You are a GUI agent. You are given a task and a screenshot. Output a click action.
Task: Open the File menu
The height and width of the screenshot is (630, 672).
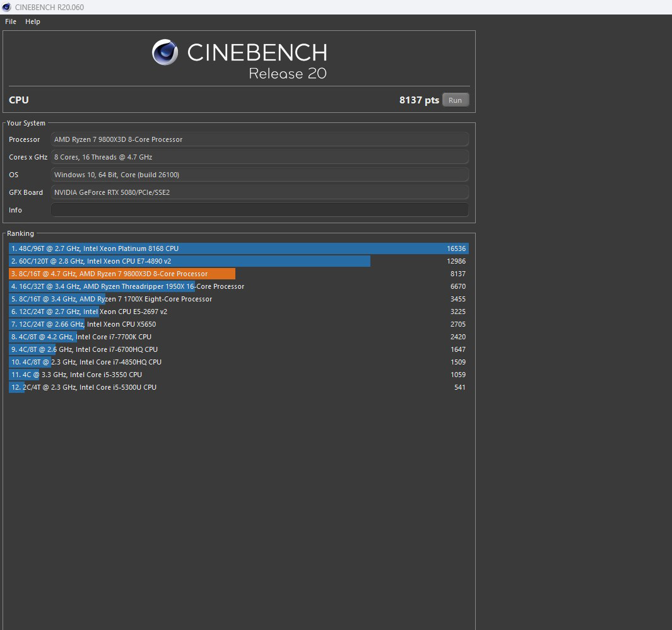tap(11, 21)
